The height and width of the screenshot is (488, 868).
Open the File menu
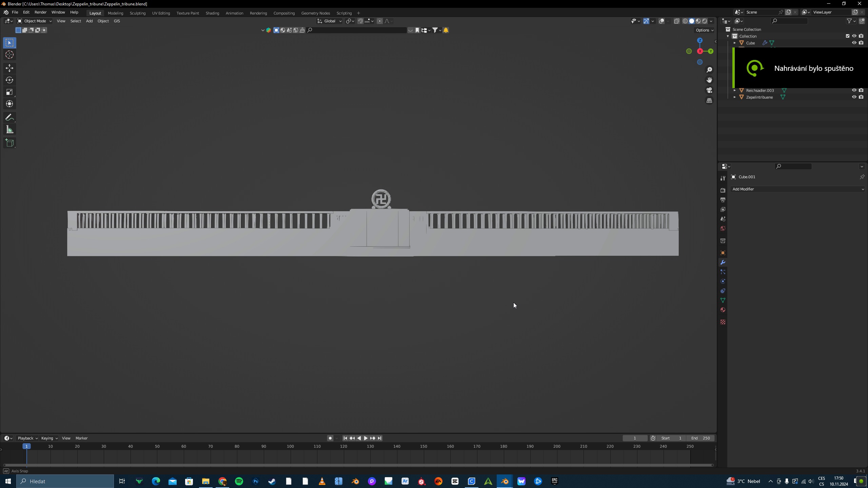click(x=15, y=12)
